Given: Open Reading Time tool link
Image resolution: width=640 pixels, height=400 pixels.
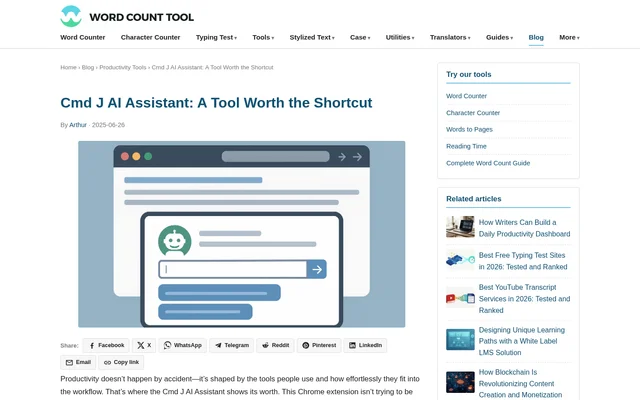Looking at the screenshot, I should click(x=466, y=146).
